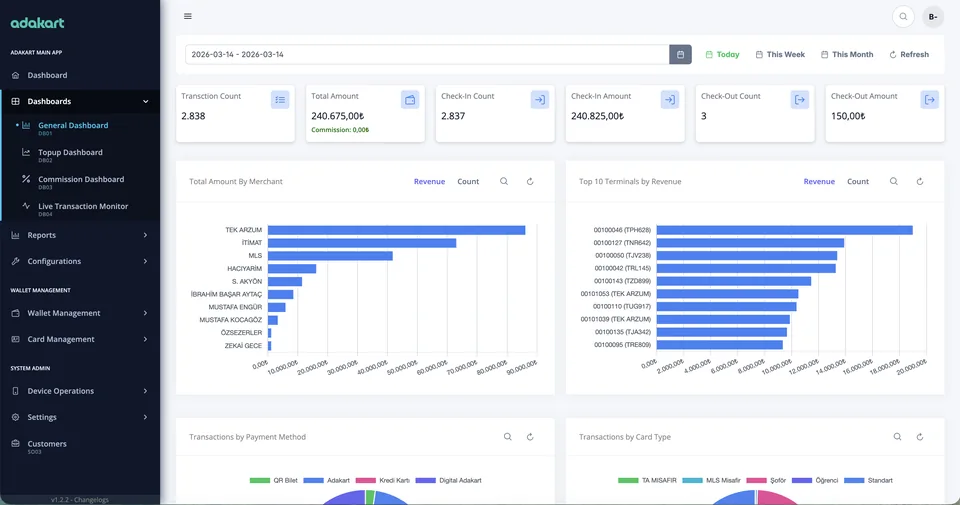The image size is (960, 505).
Task: Click the Transaction Count card list icon
Action: 280,100
